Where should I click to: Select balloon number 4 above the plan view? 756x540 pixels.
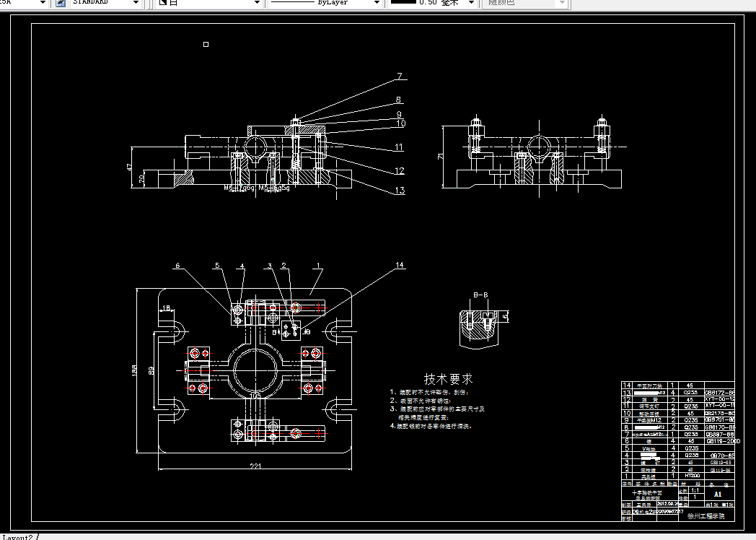[242, 266]
